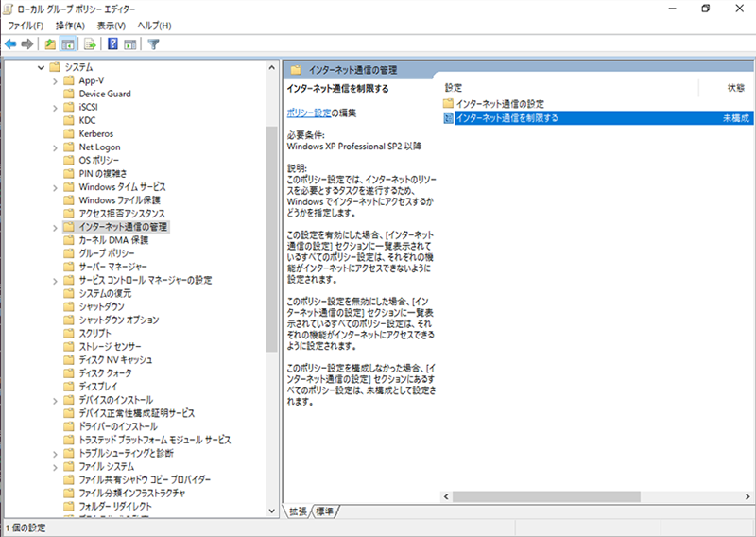Expand the iSCSI folder
The width and height of the screenshot is (756, 537).
click(56, 108)
